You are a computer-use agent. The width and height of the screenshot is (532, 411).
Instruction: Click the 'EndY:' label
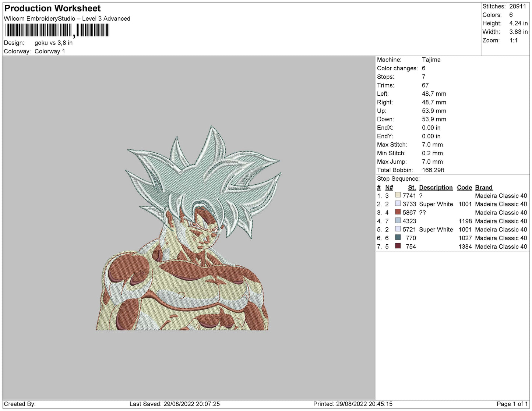[385, 136]
